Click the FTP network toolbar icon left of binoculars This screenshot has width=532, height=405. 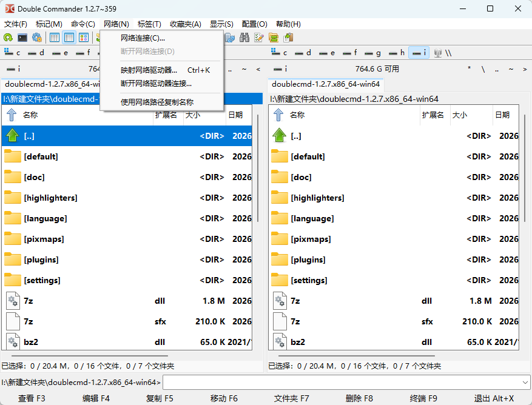230,38
